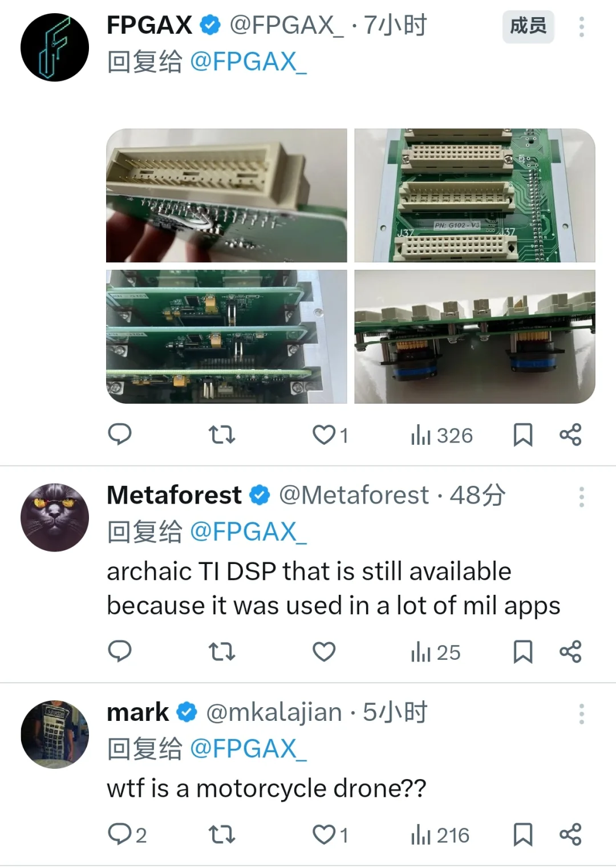
Task: Reply to FPGAX's photo post
Action: click(120, 435)
